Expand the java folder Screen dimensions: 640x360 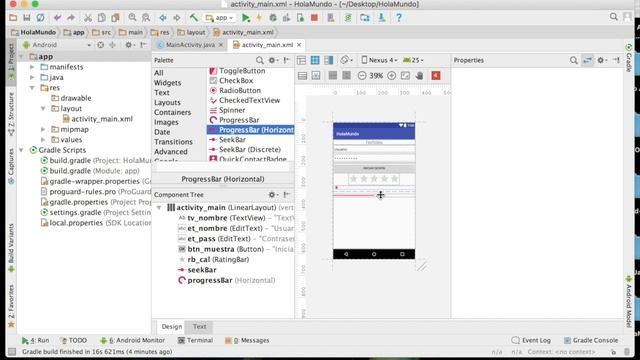32,77
